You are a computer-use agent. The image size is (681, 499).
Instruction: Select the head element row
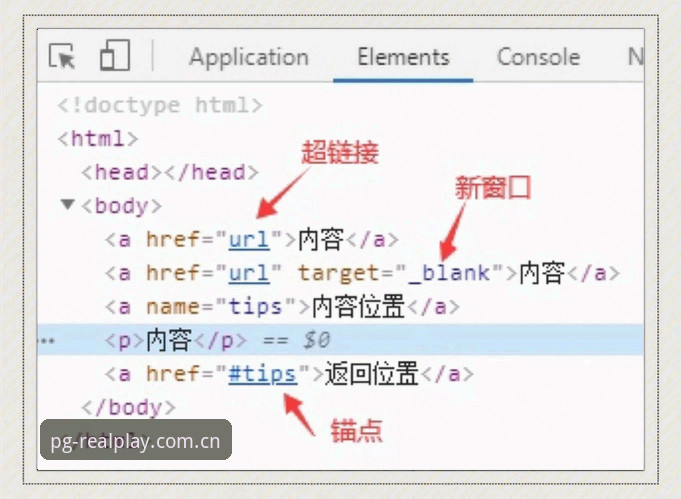[170, 172]
